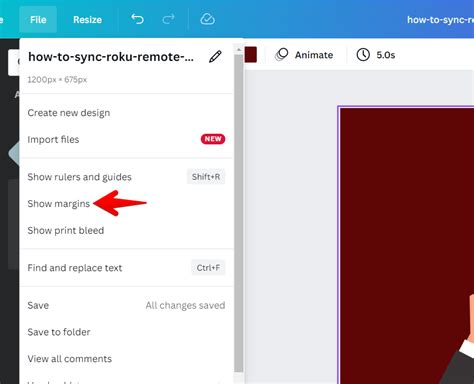Open the Resize option

[x=87, y=20]
